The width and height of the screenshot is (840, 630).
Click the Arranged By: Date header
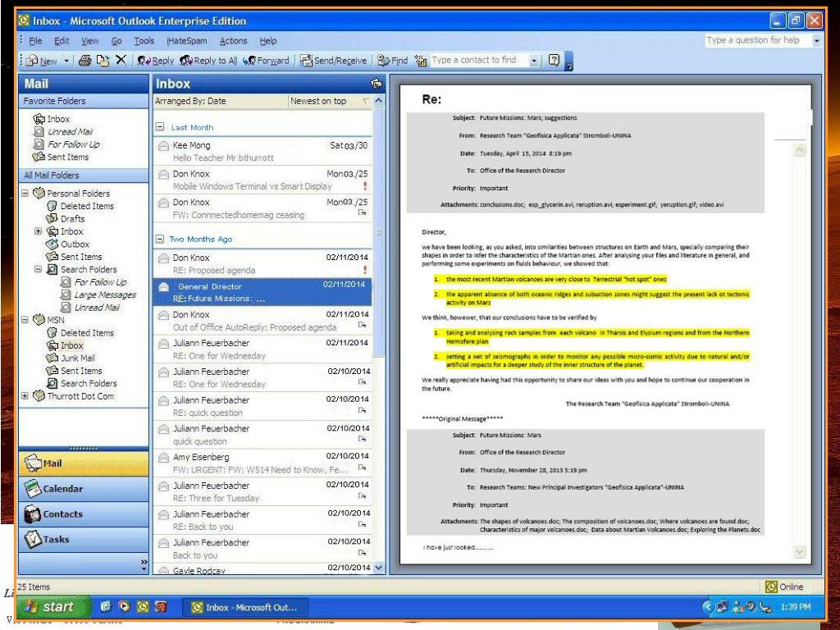point(220,101)
